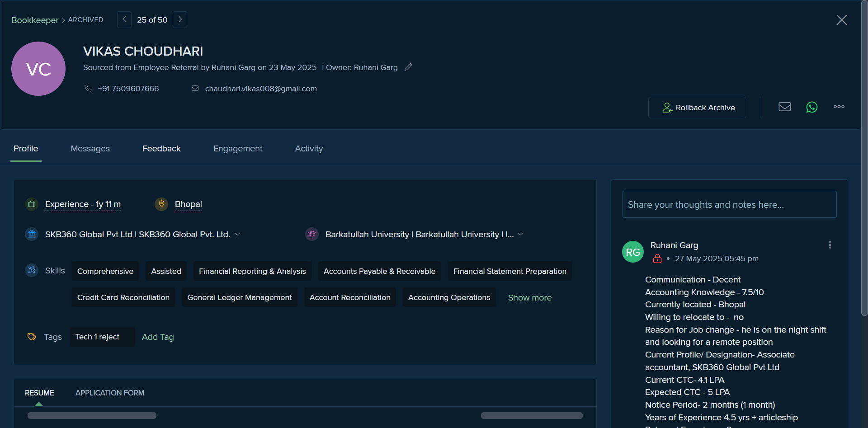Select Financial Reporting & Analysis chip

click(x=252, y=271)
